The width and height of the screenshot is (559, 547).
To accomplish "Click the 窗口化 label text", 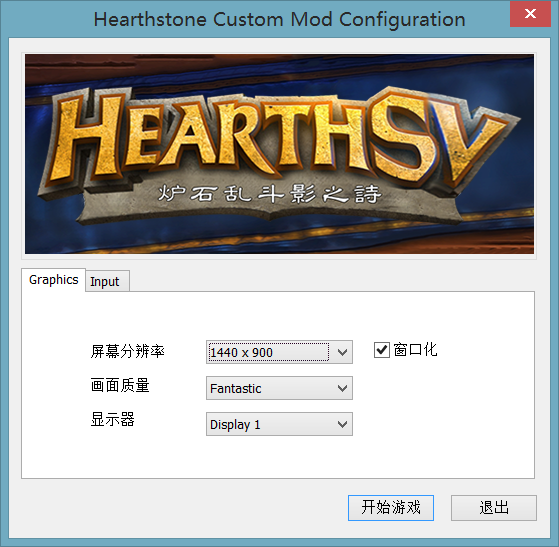I will click(415, 350).
